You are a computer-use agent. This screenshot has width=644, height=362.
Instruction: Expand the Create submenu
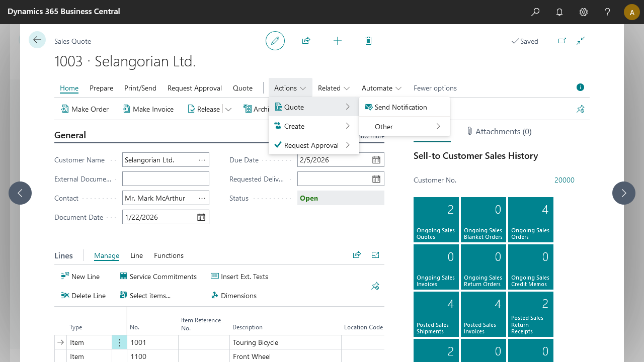[313, 126]
